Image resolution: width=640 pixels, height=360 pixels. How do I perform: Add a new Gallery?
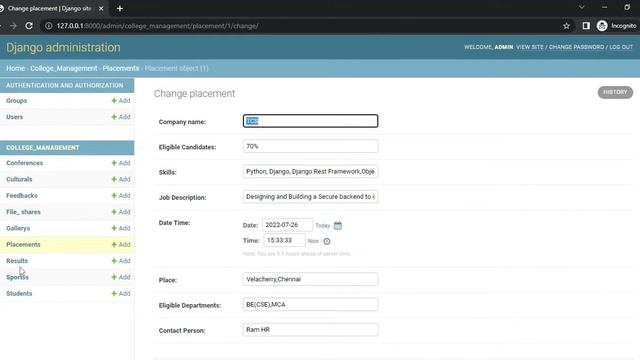click(121, 228)
